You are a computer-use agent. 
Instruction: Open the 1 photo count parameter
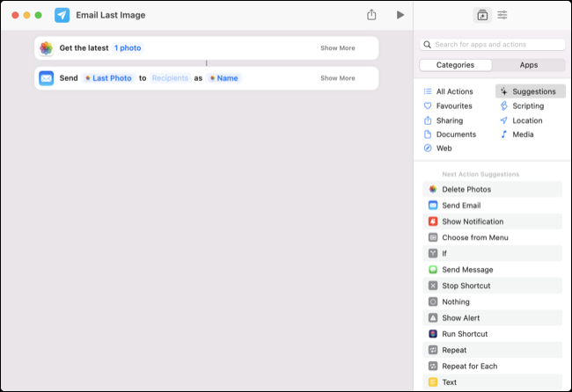point(128,47)
